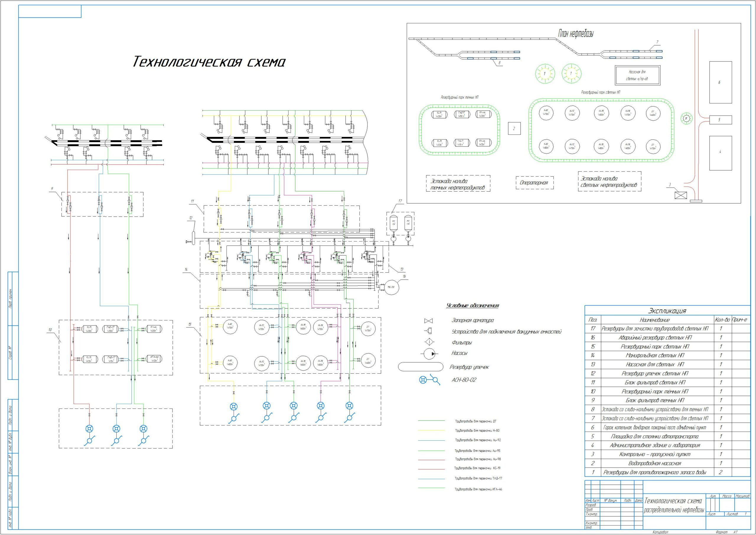Viewport: 756px width, 535px height.
Task: Click legend label Трубопроводы для перекачки ДТ
Action: point(475,421)
